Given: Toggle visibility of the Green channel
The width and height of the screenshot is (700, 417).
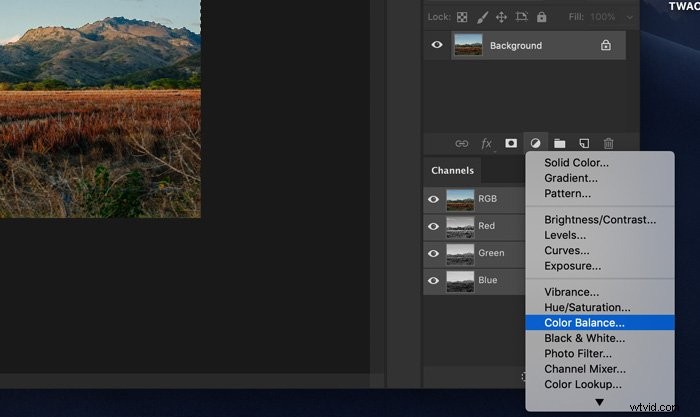Looking at the screenshot, I should click(x=433, y=254).
